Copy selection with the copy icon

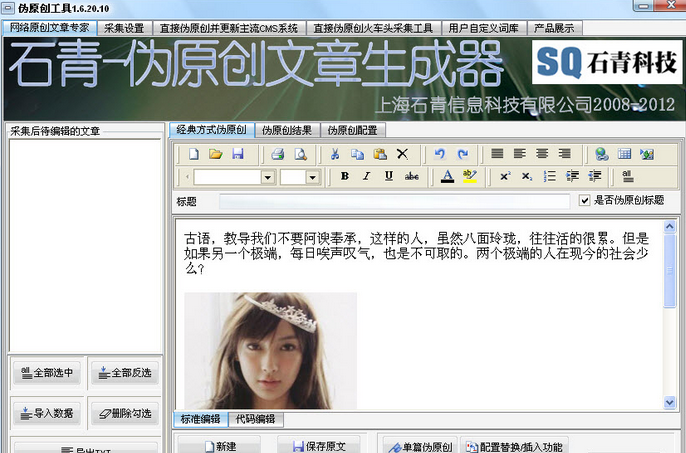click(x=357, y=154)
